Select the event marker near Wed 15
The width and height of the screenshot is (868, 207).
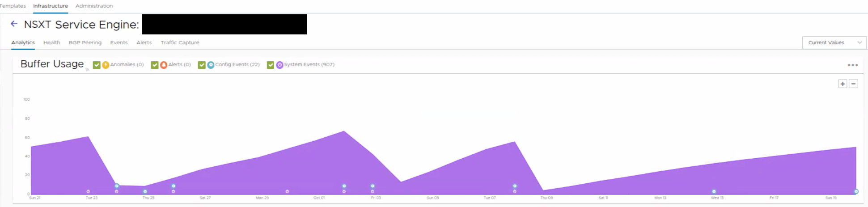[714, 191]
